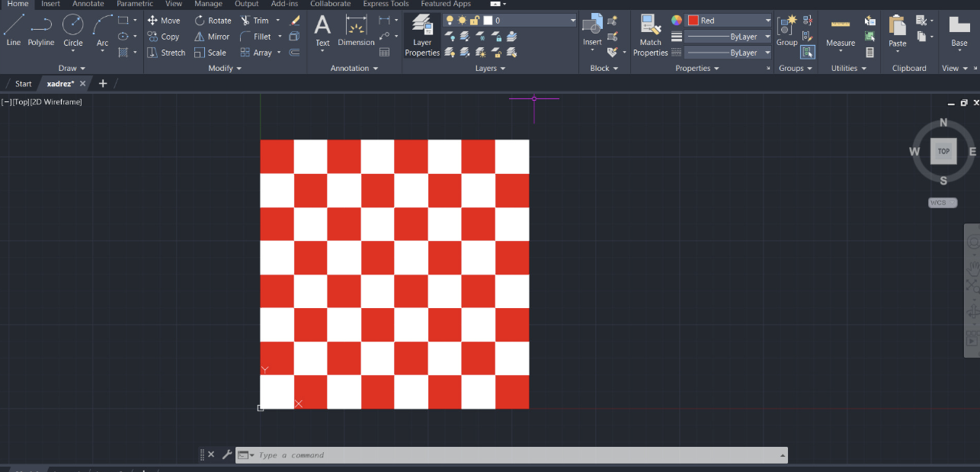This screenshot has height=472, width=980.
Task: Open Layer Properties manager
Action: coord(422,36)
